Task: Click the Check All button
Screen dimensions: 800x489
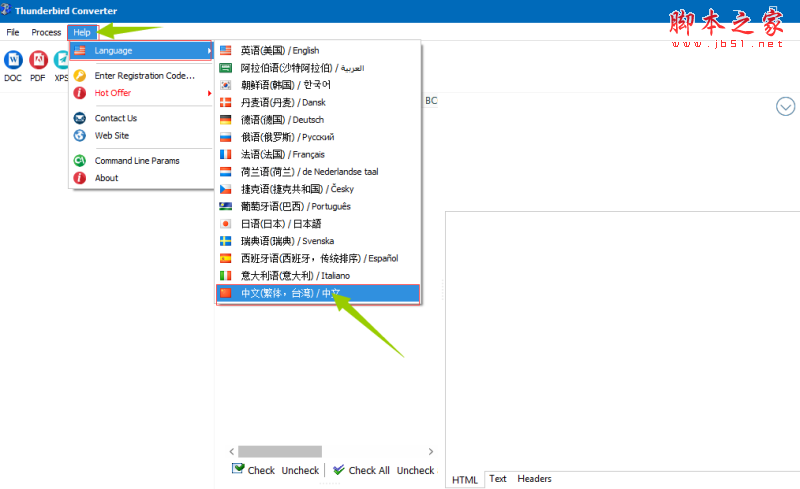Action: (361, 470)
